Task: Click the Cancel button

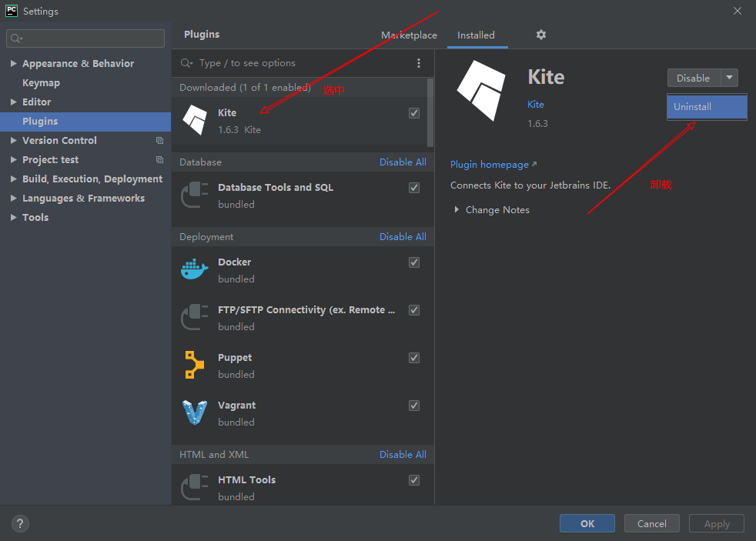Action: click(652, 523)
